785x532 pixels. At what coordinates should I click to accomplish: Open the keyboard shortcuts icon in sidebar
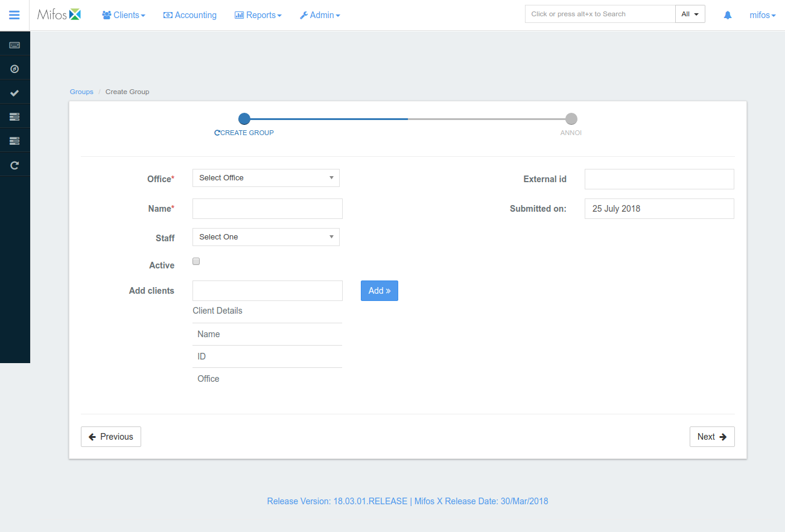(14, 43)
